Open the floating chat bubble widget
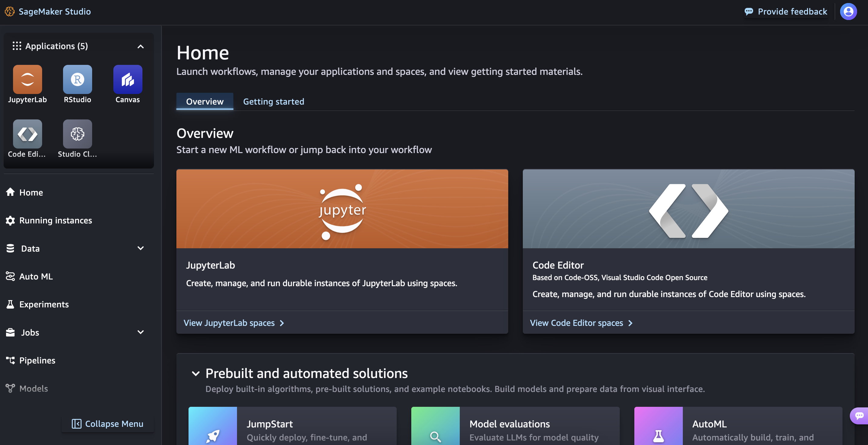The width and height of the screenshot is (868, 445). (859, 415)
